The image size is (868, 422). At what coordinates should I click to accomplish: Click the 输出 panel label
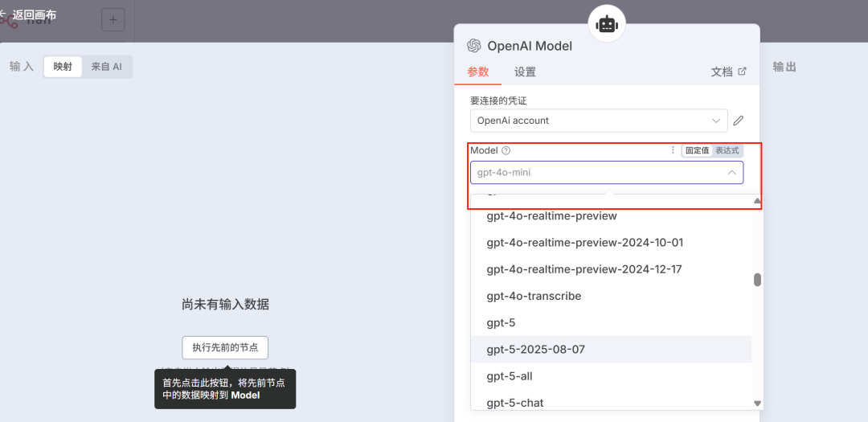point(784,67)
